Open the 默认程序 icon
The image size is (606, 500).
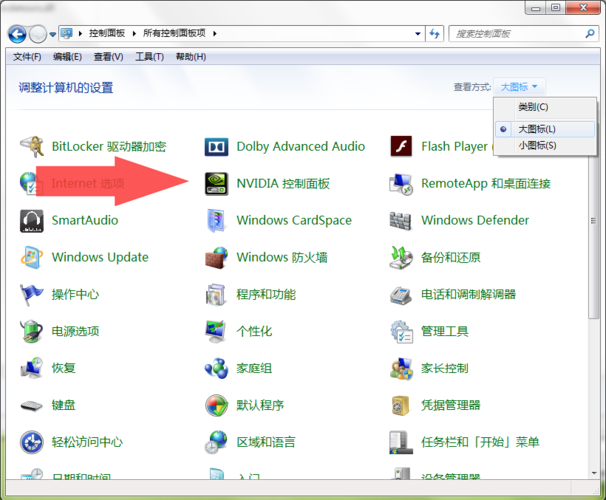tap(216, 405)
